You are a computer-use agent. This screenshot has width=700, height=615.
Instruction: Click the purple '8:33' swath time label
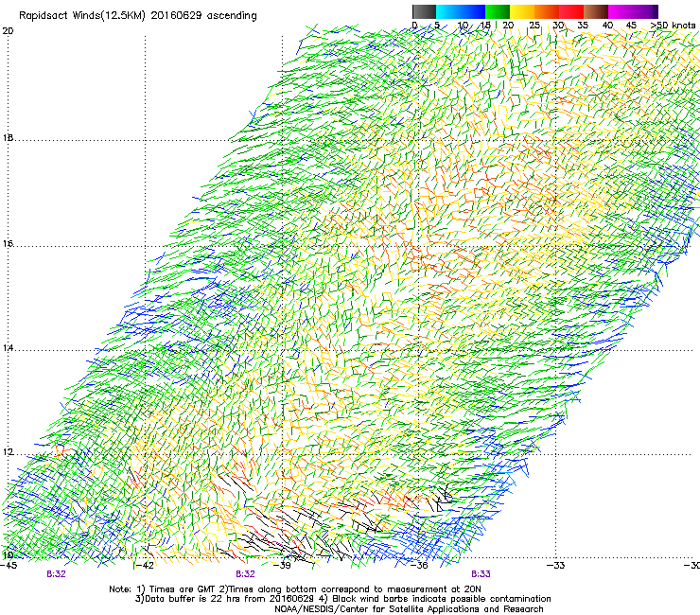pos(481,574)
